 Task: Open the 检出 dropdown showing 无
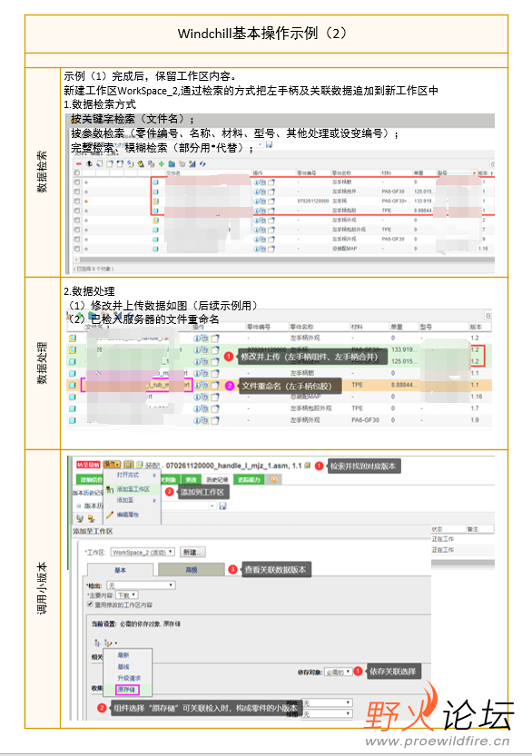coord(141,585)
